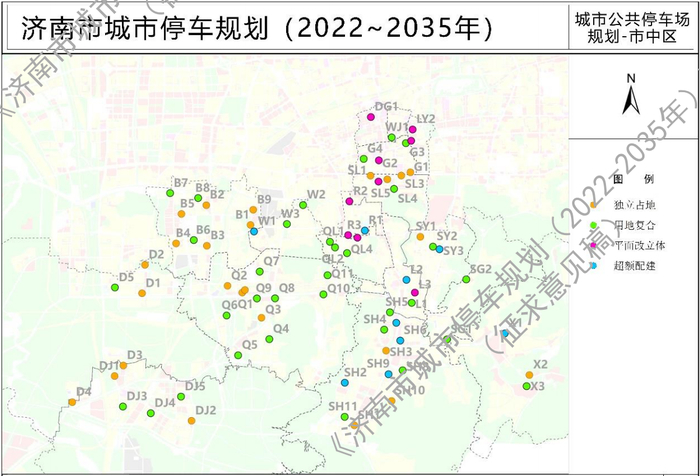Pick the green marker under B6
This screenshot has width=700, height=476.
pos(194,240)
